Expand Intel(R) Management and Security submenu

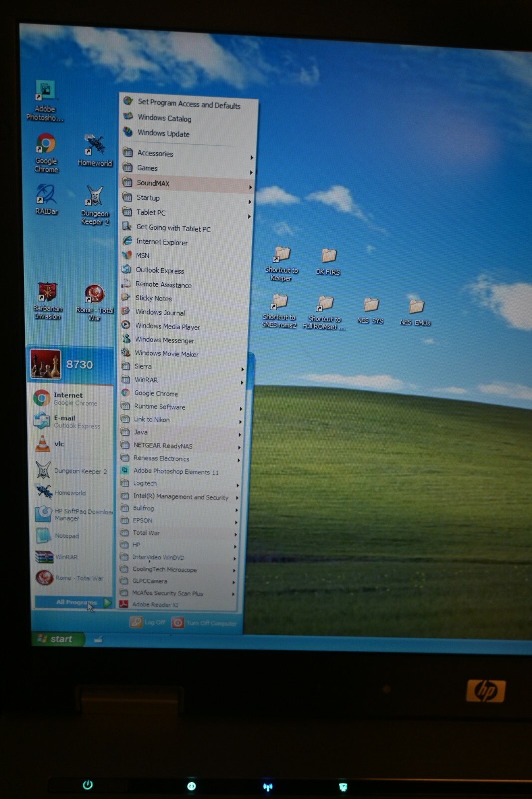tap(179, 497)
